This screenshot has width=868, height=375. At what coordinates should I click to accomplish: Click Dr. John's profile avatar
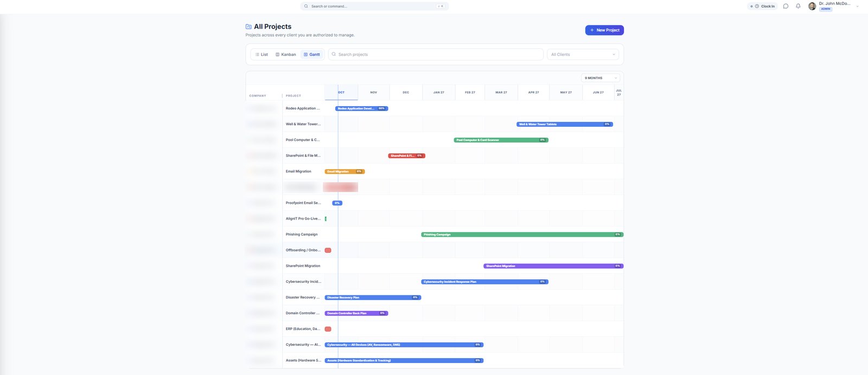click(812, 6)
